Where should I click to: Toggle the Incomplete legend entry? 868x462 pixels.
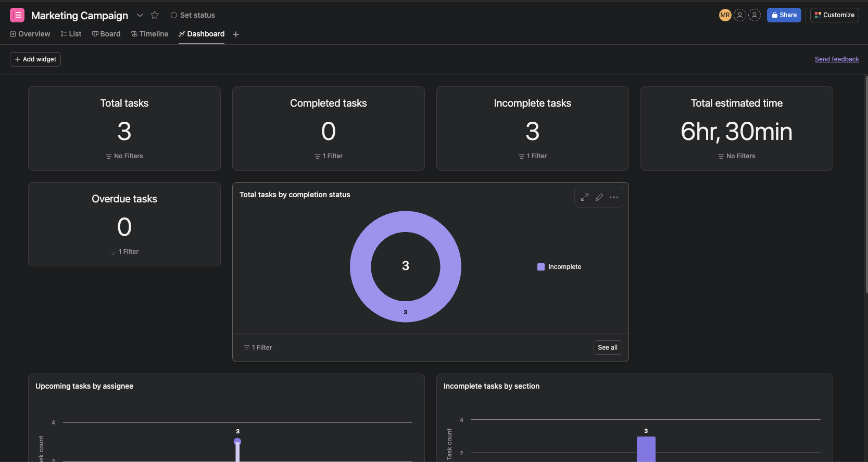coord(559,267)
